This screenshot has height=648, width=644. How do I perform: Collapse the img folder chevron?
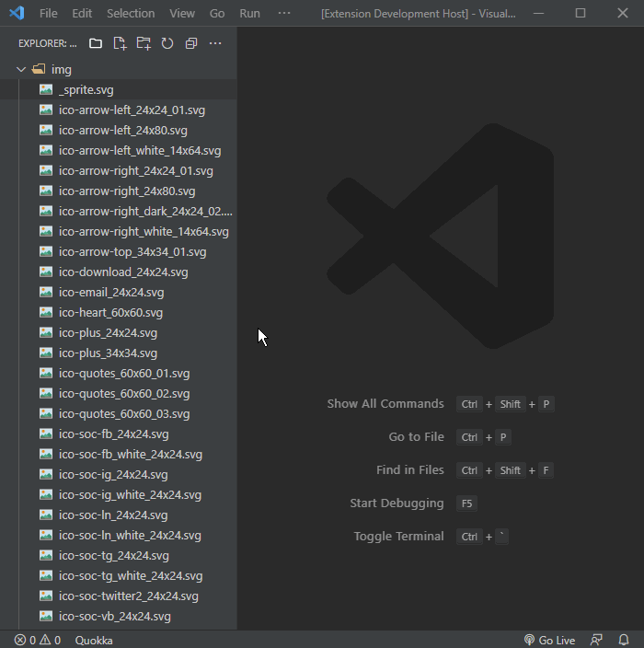tap(21, 69)
